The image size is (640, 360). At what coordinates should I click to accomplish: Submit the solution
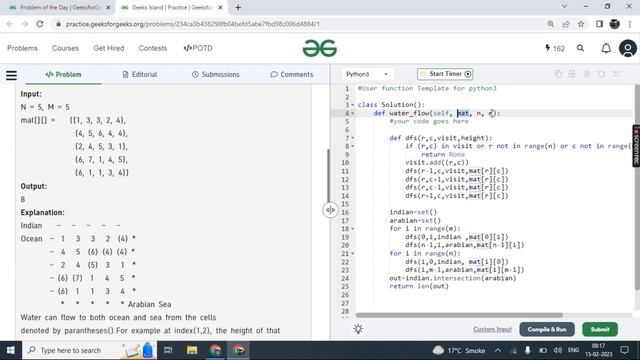[600, 329]
